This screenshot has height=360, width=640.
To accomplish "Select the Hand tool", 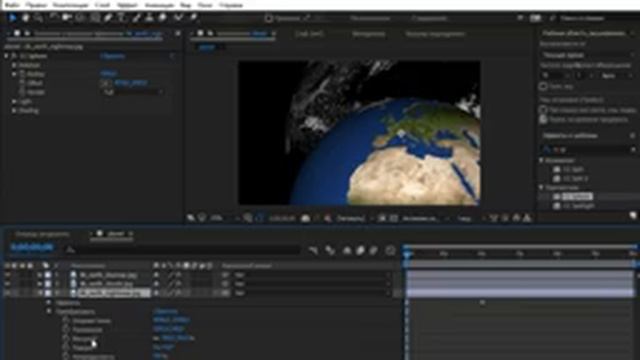I will point(25,18).
